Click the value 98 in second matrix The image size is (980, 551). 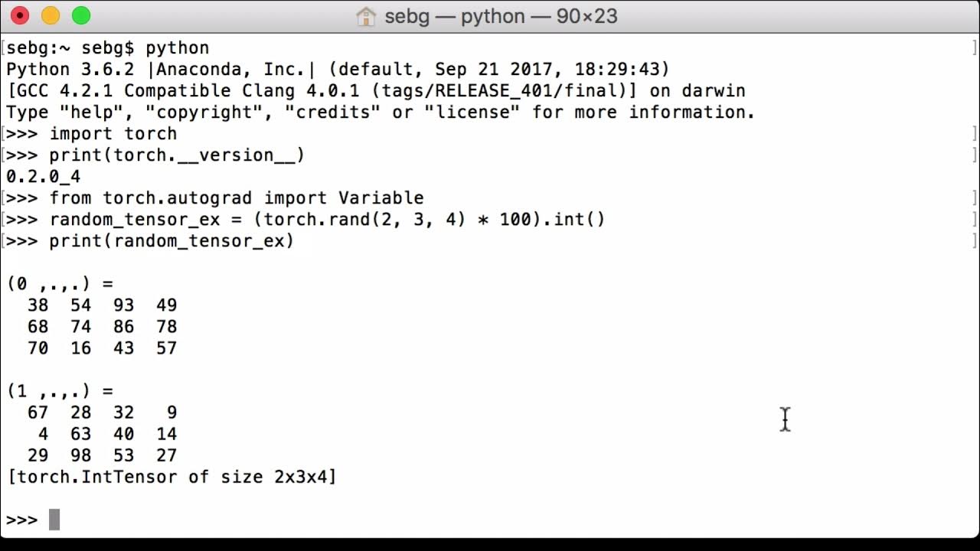(x=80, y=455)
